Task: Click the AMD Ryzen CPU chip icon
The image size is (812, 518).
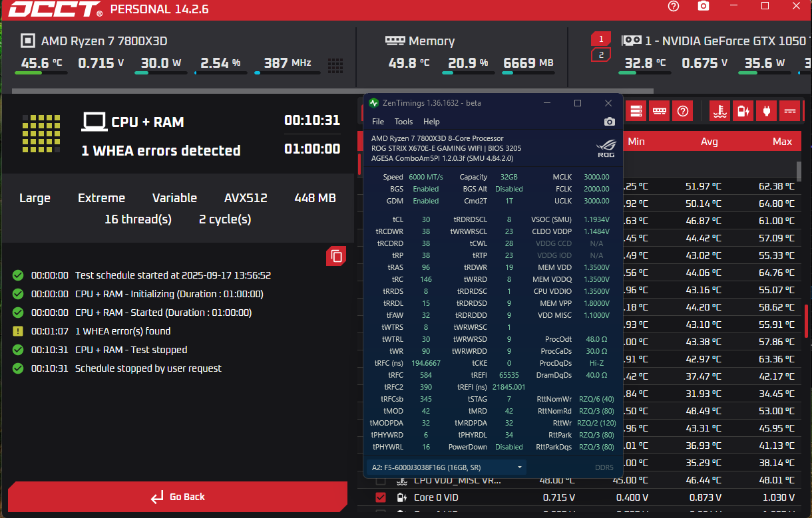Action: [x=27, y=41]
